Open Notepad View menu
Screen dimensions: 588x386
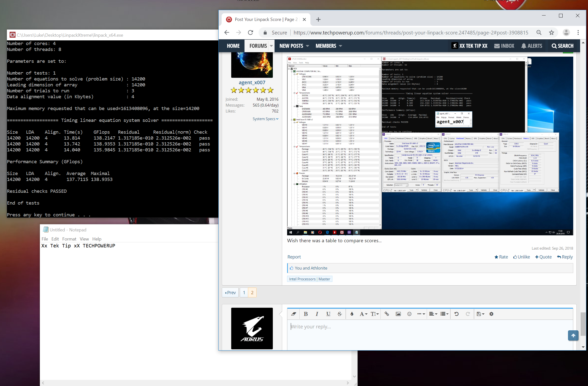84,239
